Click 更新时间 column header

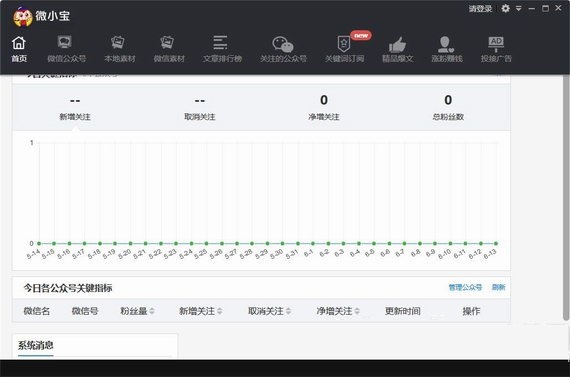coord(403,311)
